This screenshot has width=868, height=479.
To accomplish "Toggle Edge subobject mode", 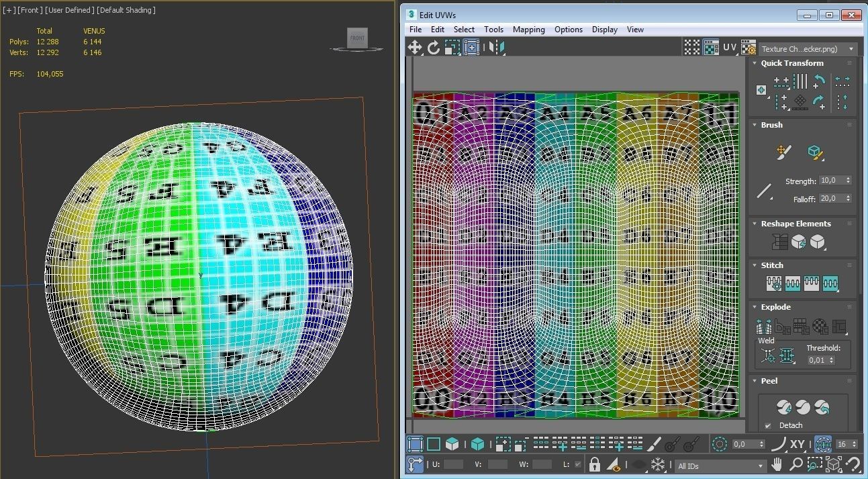I will coord(434,443).
